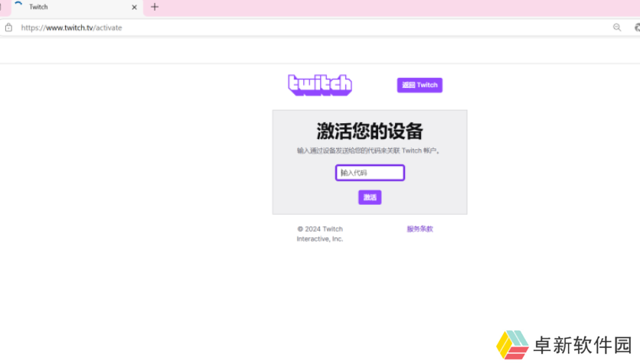Click the purple 激活 button
The width and height of the screenshot is (640, 364).
[x=370, y=197]
